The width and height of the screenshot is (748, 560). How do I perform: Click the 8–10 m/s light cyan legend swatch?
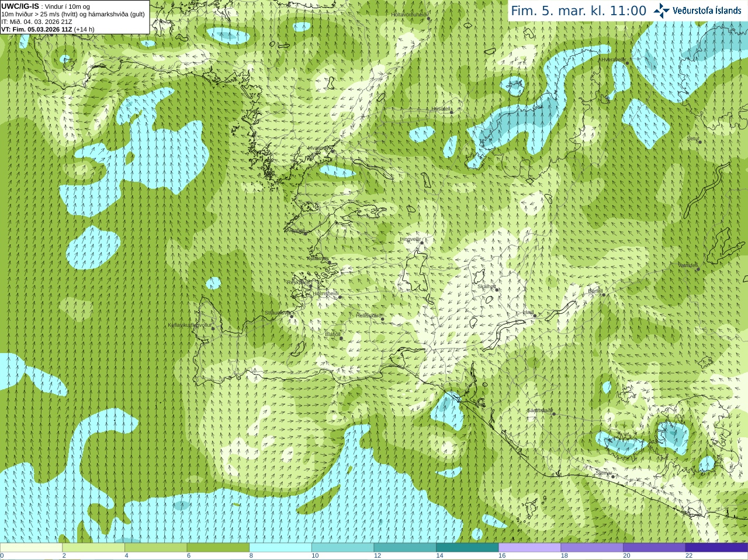[280, 548]
